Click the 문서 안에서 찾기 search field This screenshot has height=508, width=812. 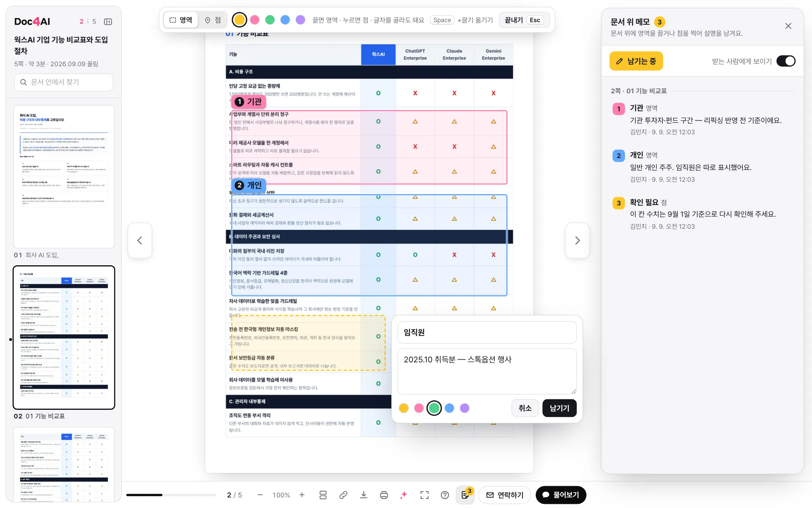point(64,82)
